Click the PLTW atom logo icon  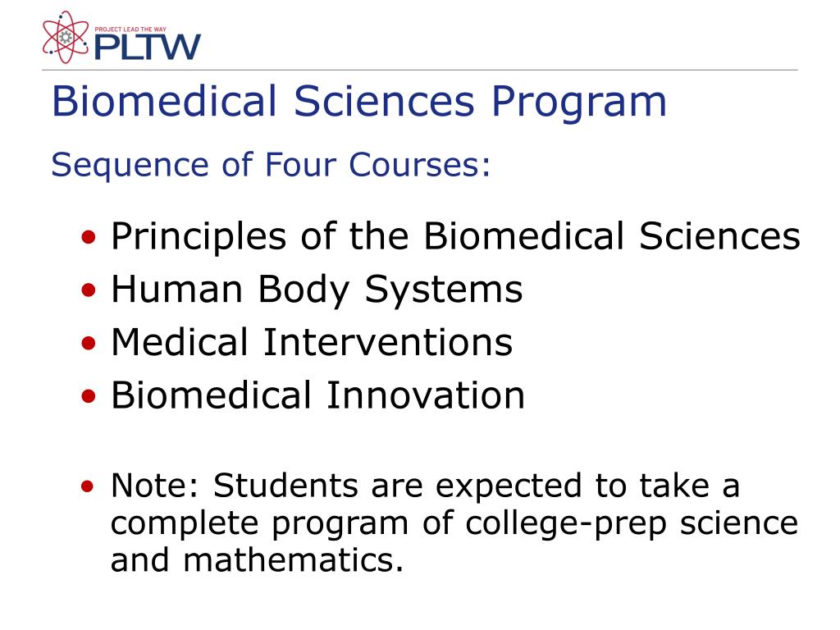(x=66, y=38)
